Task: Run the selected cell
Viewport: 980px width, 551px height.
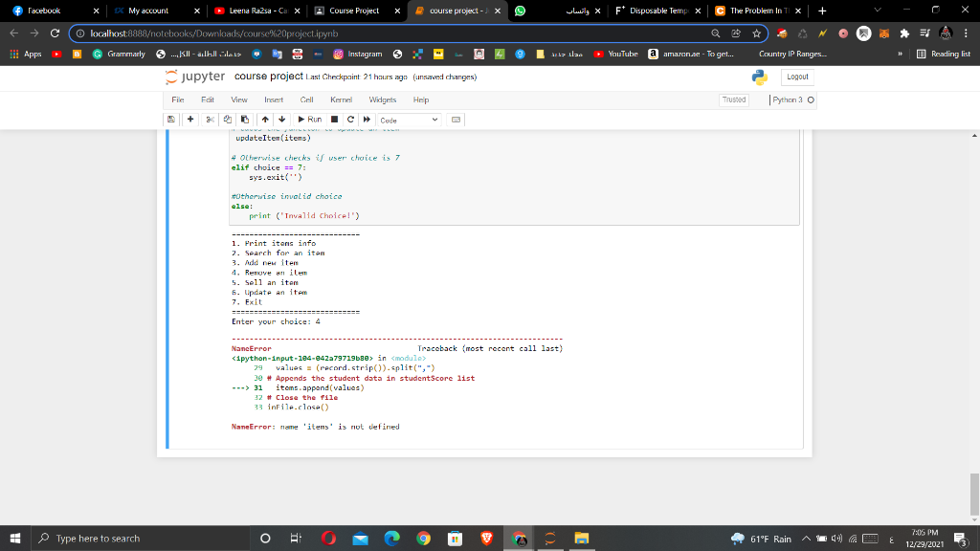Action: (x=309, y=120)
